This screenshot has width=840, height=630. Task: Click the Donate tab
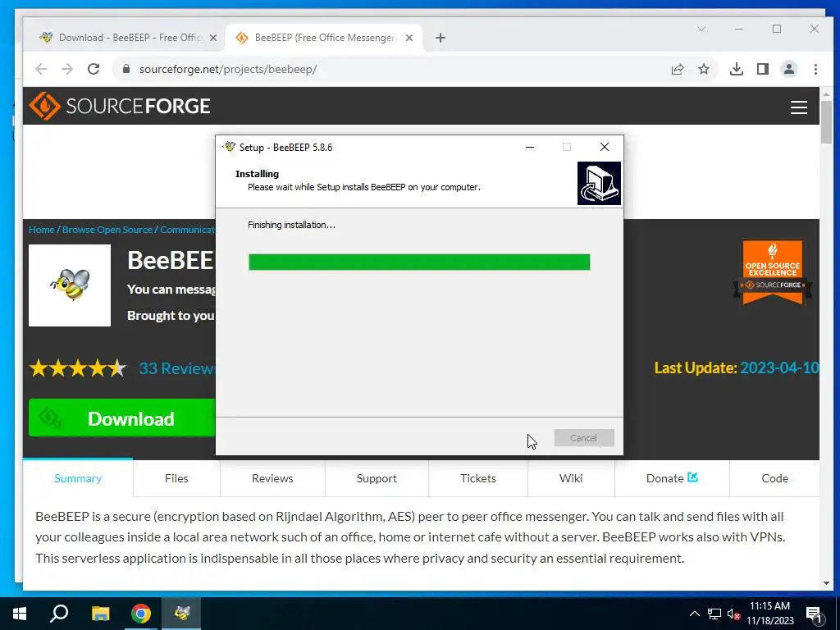(x=672, y=478)
